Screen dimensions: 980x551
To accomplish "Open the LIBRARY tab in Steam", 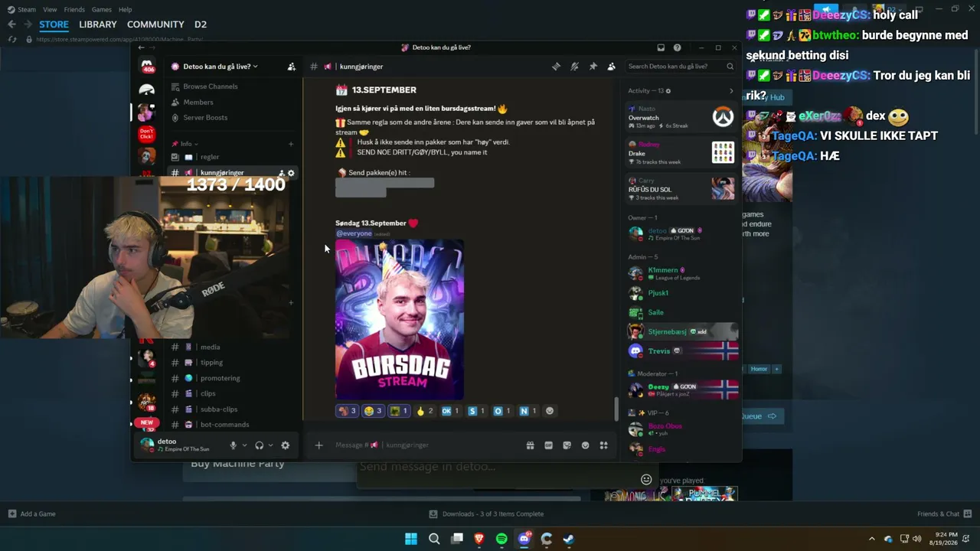I will (x=98, y=24).
